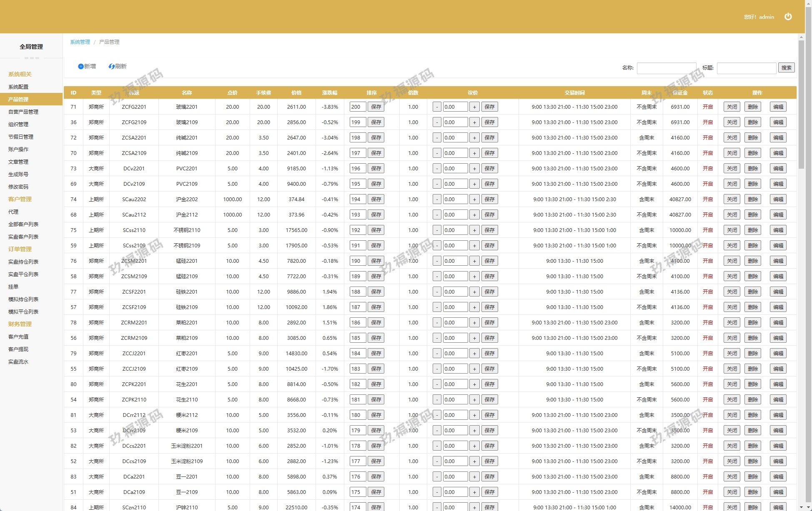812x511 pixels.
Task: Open 客户充值 sidebar item
Action: point(18,337)
